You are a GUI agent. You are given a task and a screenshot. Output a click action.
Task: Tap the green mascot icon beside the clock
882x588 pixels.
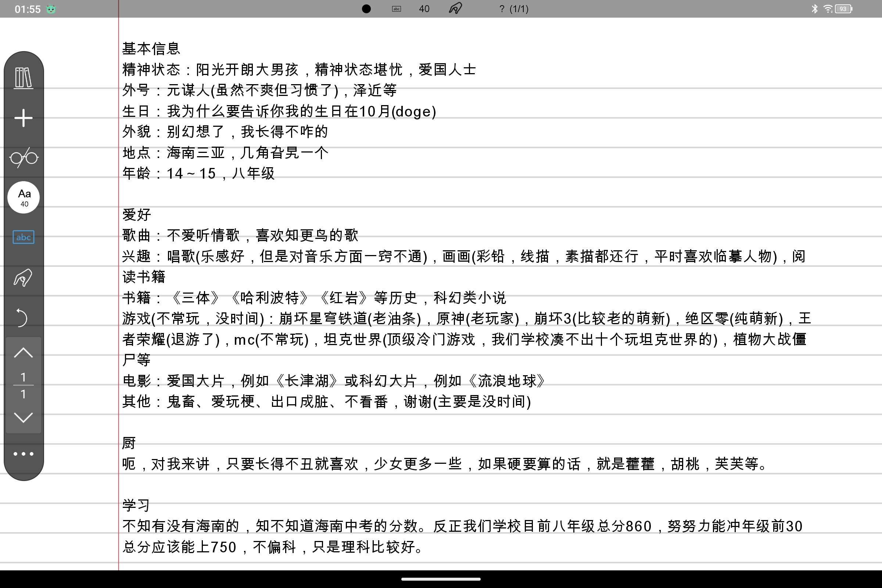51,9
